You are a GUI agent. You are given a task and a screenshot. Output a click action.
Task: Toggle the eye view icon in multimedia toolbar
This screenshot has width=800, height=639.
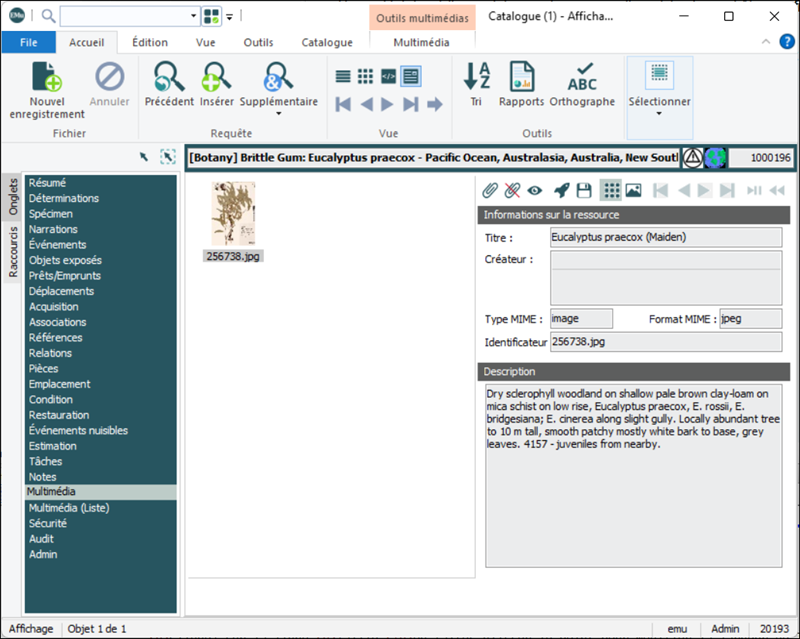[x=535, y=191]
